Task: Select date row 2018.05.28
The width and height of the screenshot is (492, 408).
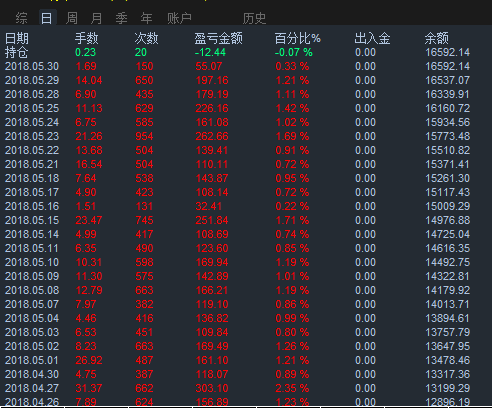Action: pos(32,94)
